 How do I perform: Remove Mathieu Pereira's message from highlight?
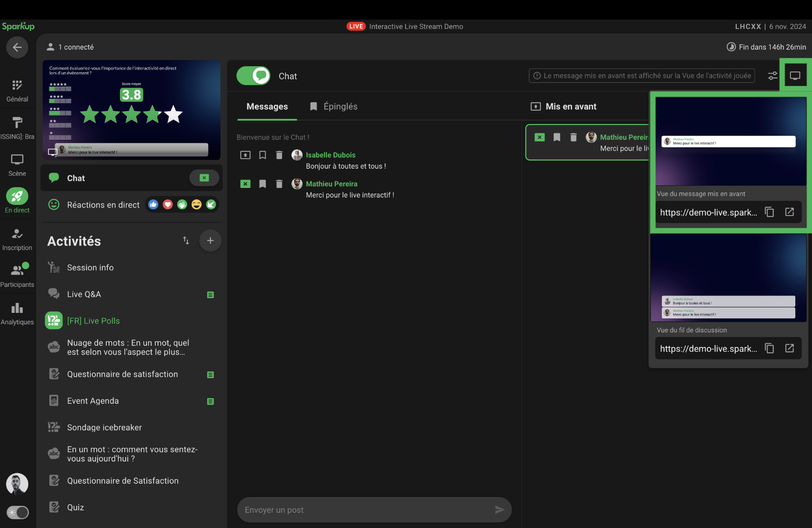[x=245, y=184]
